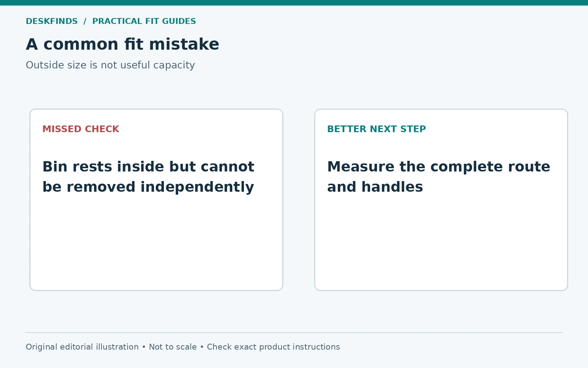The image size is (588, 368).
Task: Click empty area of Better Next Step card
Action: point(441,243)
